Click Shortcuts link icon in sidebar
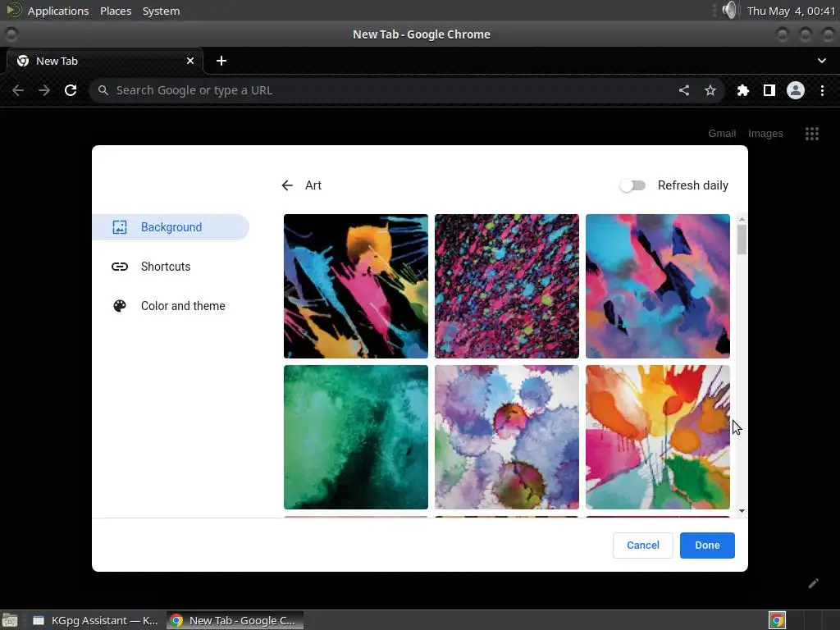The width and height of the screenshot is (840, 630). click(x=120, y=267)
